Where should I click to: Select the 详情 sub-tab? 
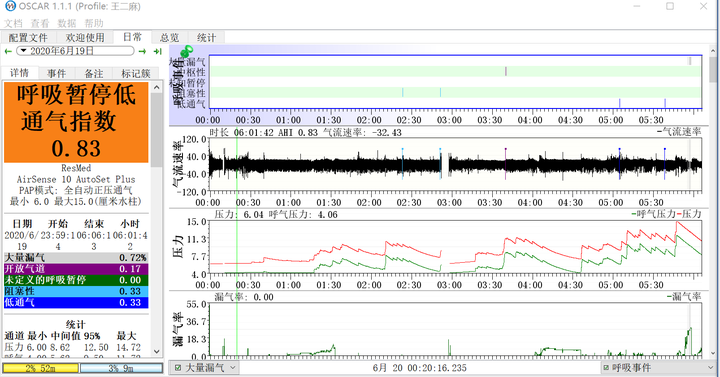pyautogui.click(x=19, y=73)
